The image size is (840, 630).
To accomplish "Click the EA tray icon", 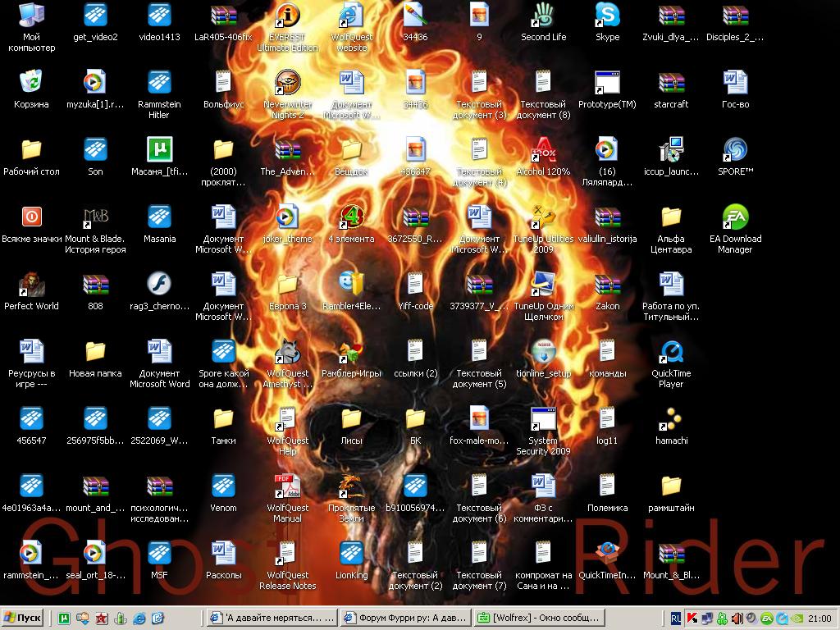I will tap(767, 619).
